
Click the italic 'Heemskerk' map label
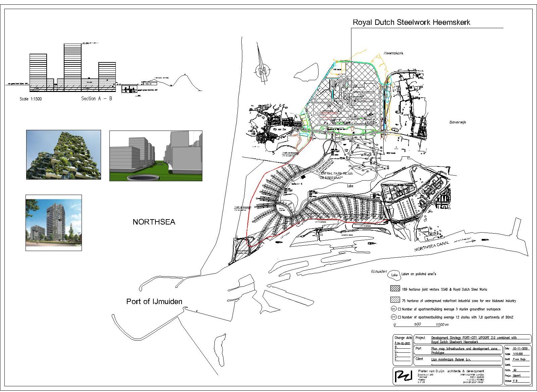[393, 53]
